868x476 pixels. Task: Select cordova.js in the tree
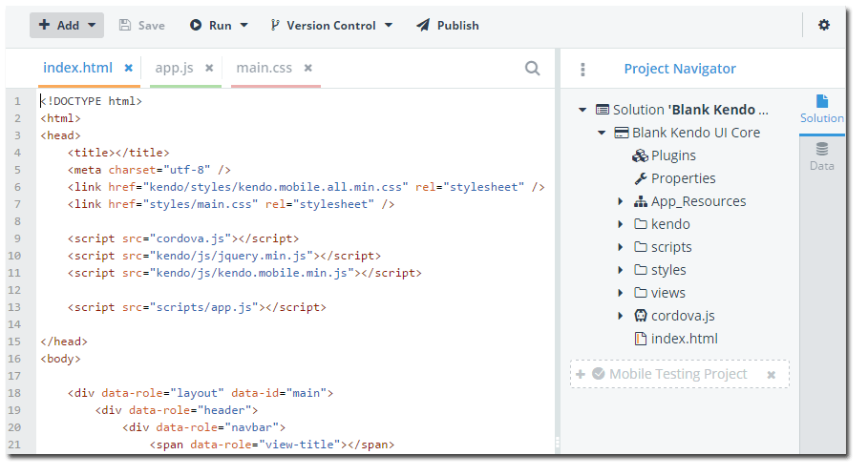(x=683, y=316)
